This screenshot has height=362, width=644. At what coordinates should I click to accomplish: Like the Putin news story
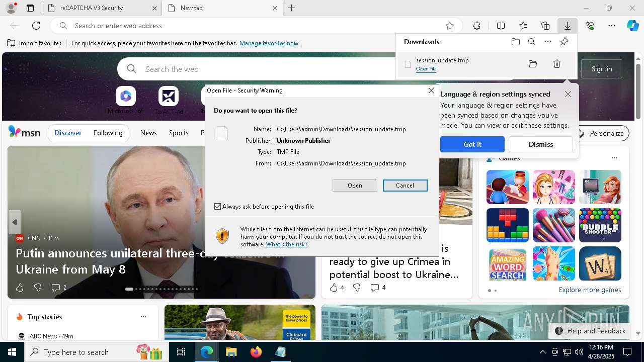[x=20, y=288]
